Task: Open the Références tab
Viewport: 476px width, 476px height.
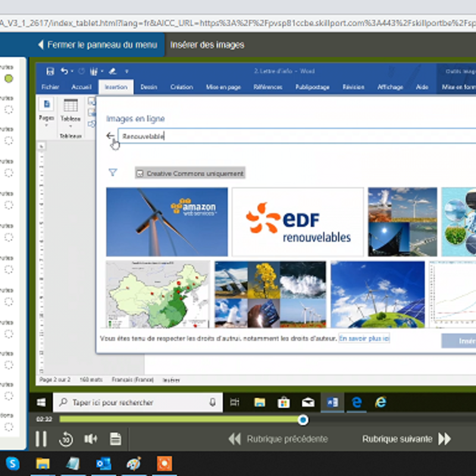Action: click(x=268, y=87)
